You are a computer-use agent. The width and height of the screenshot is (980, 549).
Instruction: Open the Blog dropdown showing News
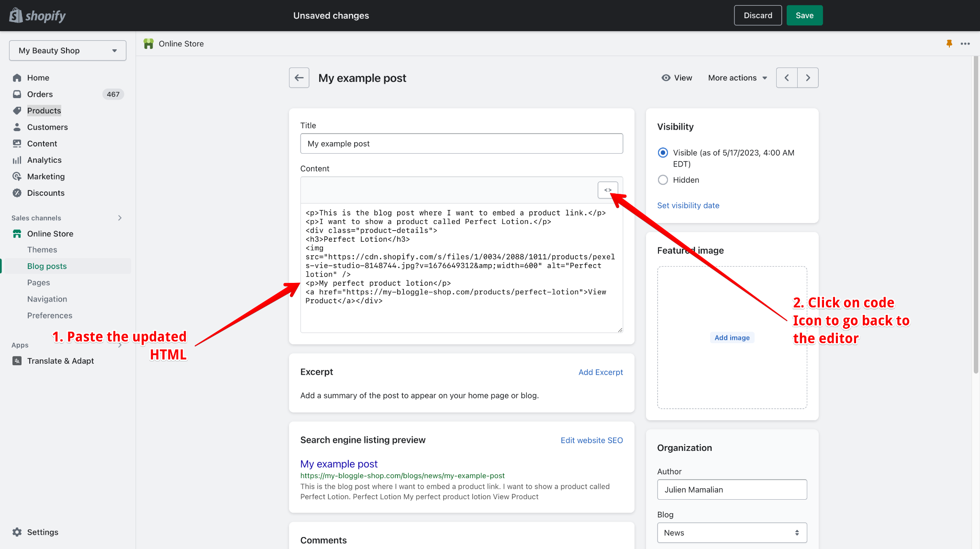(731, 532)
